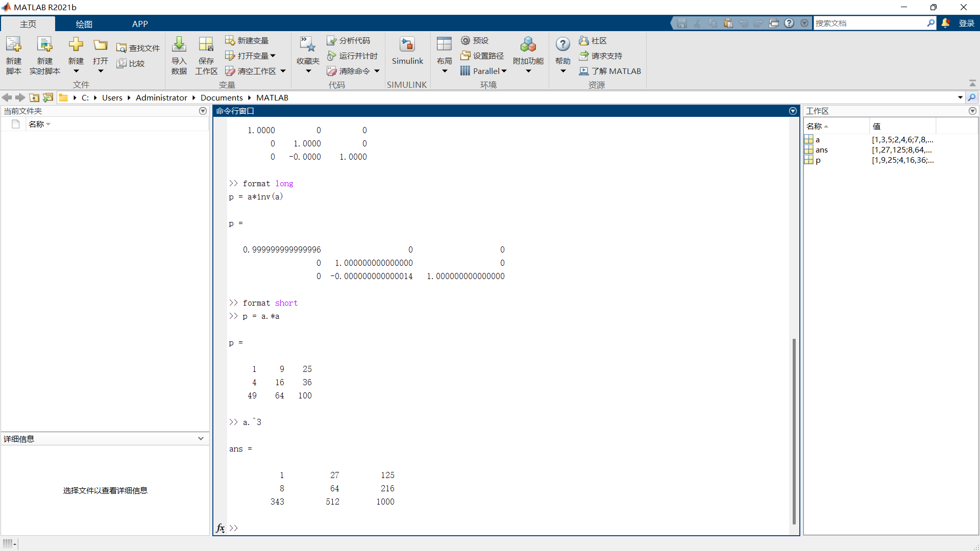Viewport: 980px width, 551px height.
Task: Click 比较 to compare files
Action: (x=131, y=63)
